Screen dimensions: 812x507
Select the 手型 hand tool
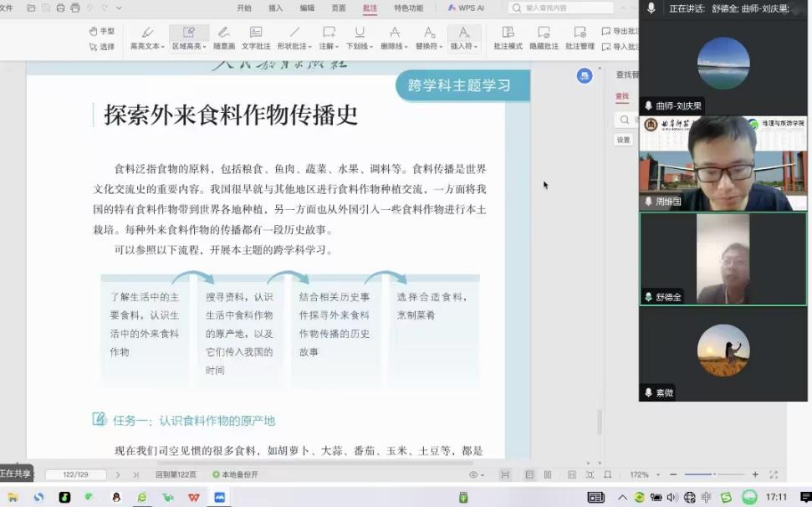[x=101, y=31]
